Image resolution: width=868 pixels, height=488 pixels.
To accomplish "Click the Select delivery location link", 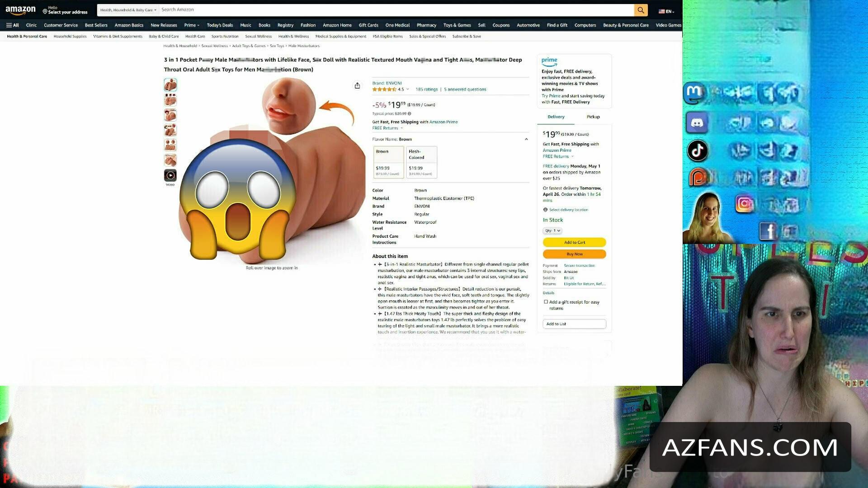I will point(568,210).
